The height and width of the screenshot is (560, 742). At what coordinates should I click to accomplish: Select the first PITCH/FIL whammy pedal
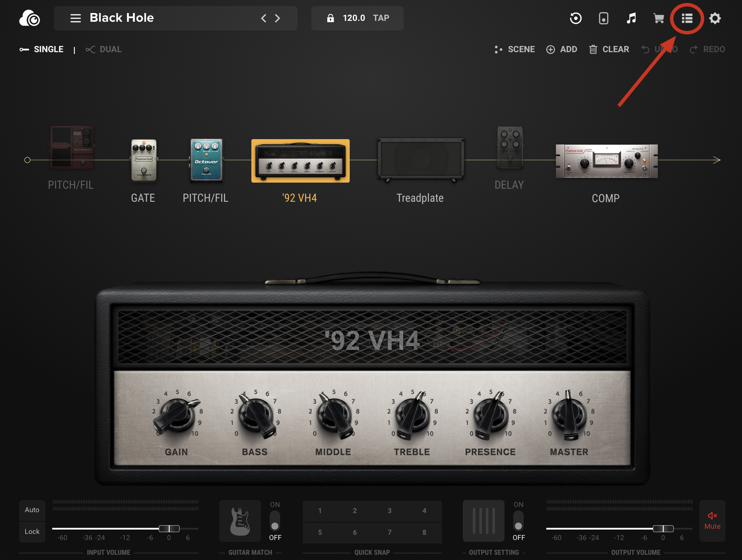[71, 147]
